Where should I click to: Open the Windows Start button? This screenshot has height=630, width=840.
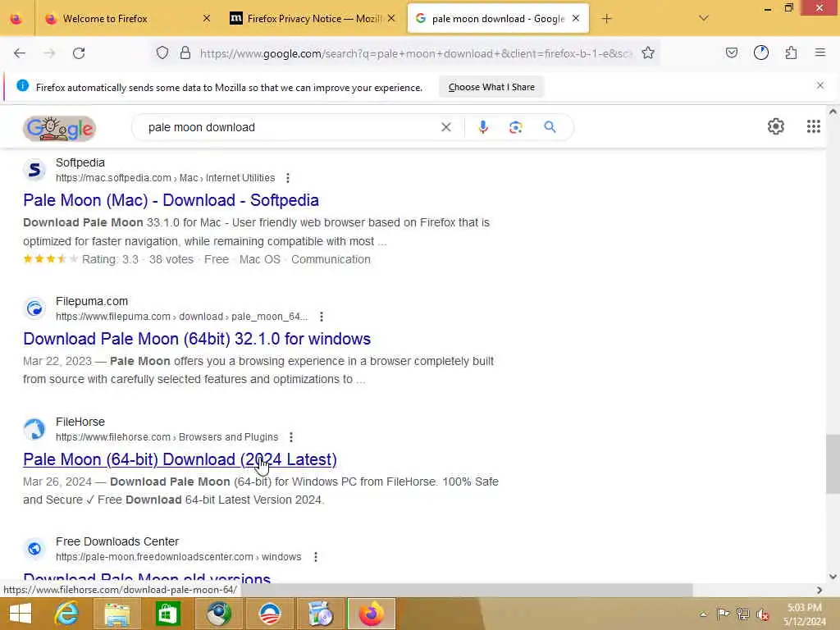[21, 614]
